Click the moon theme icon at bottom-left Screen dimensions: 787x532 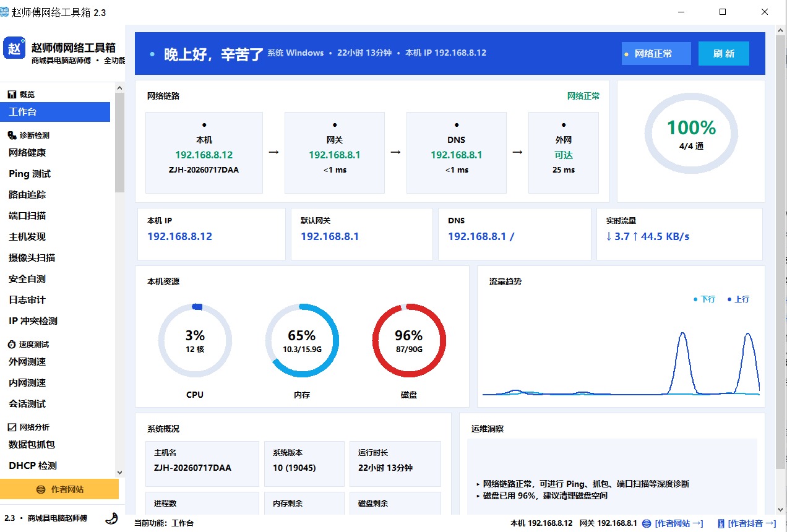click(111, 518)
